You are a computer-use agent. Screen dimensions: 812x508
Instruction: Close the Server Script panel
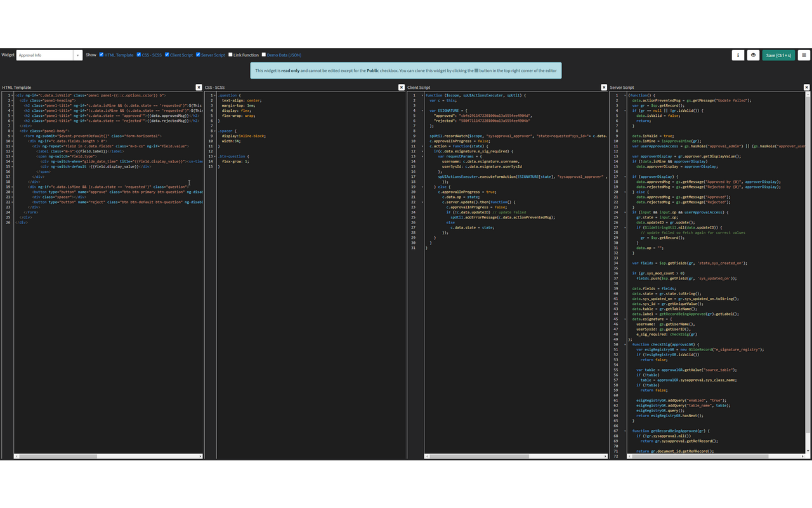(x=806, y=87)
